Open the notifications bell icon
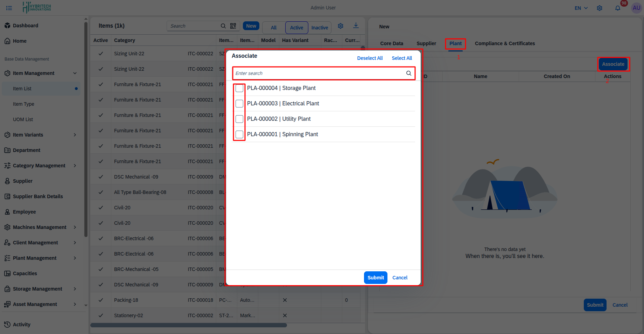 click(618, 8)
